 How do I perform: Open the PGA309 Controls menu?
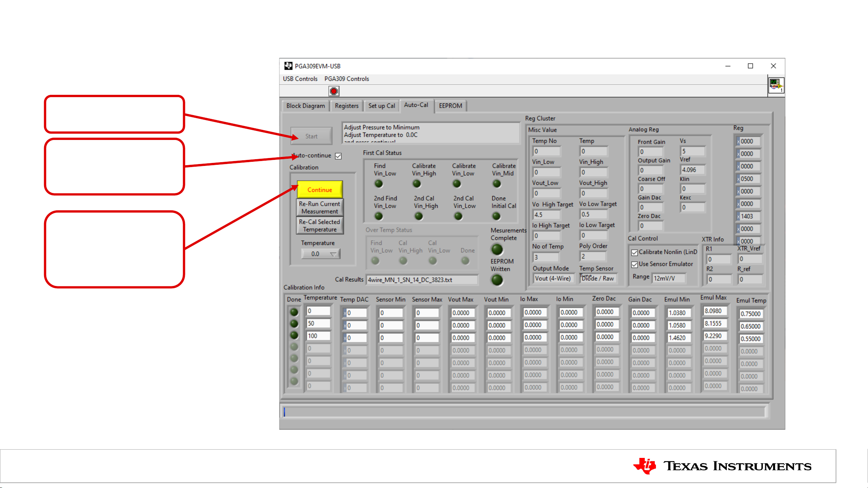tap(346, 79)
